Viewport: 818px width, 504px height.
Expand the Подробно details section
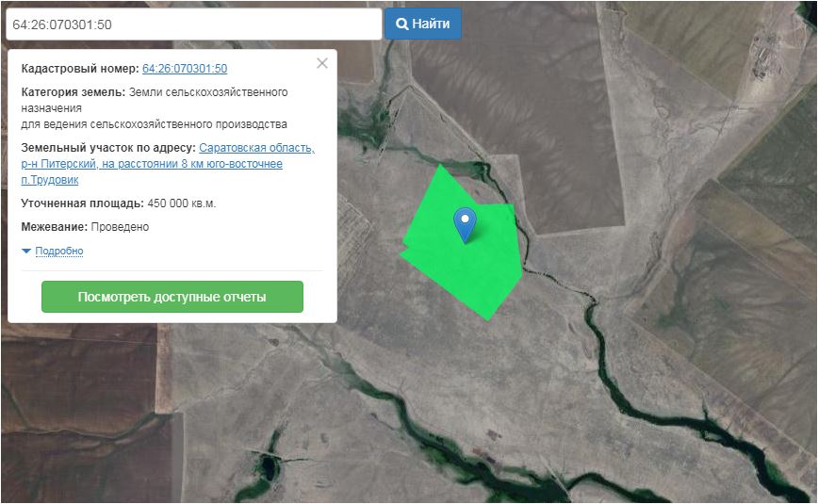point(59,252)
